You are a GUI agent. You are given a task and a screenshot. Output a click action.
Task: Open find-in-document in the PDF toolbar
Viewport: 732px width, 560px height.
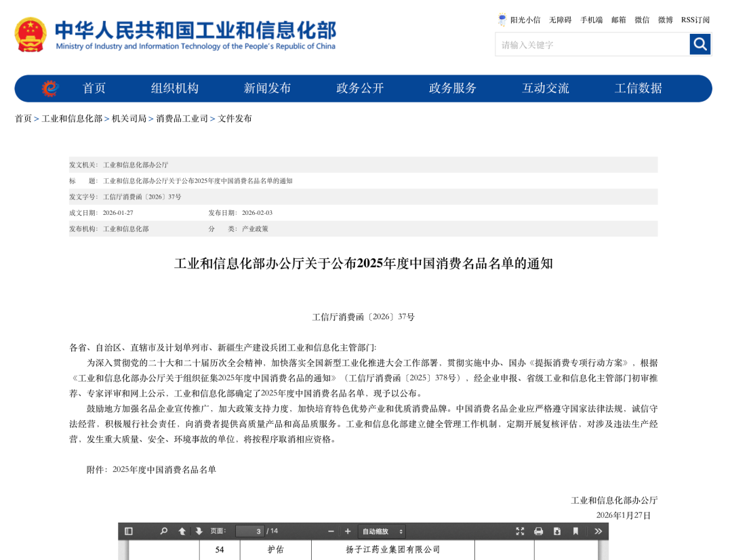pyautogui.click(x=164, y=532)
